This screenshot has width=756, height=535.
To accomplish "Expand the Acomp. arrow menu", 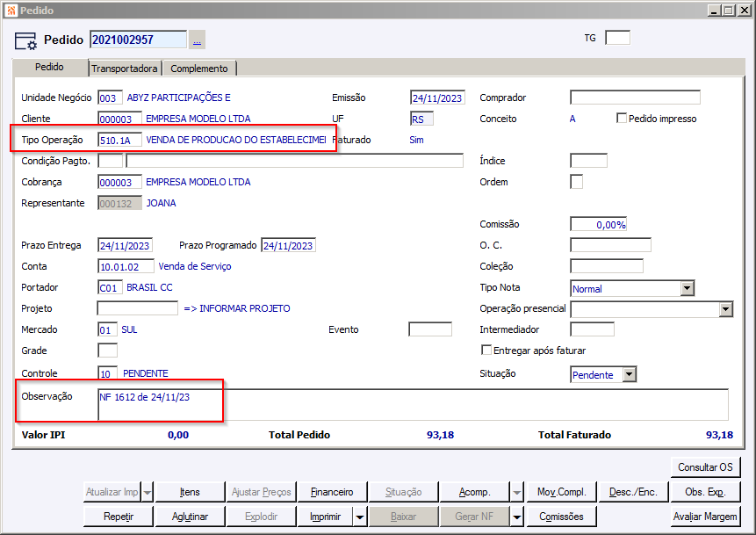I will [x=516, y=492].
